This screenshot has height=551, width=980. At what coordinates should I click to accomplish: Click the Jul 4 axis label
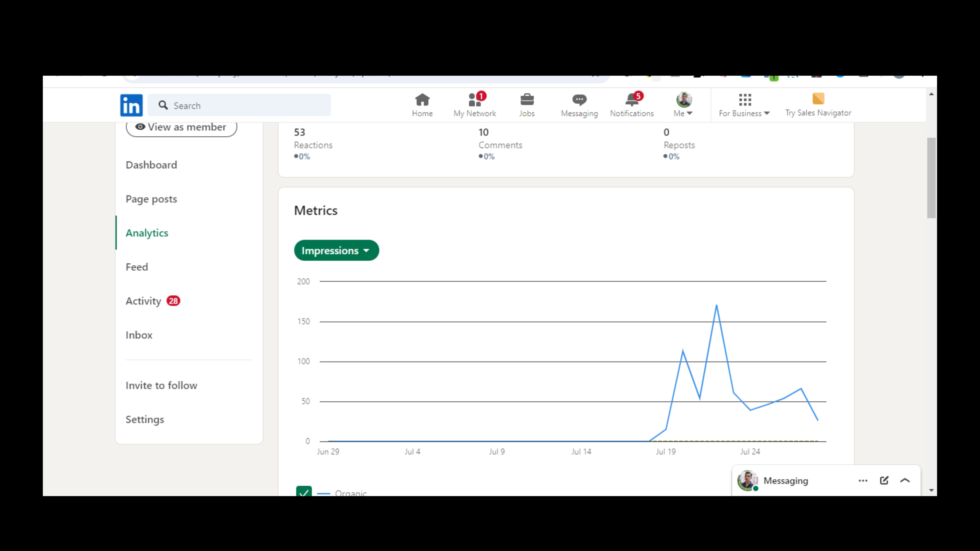click(x=412, y=452)
